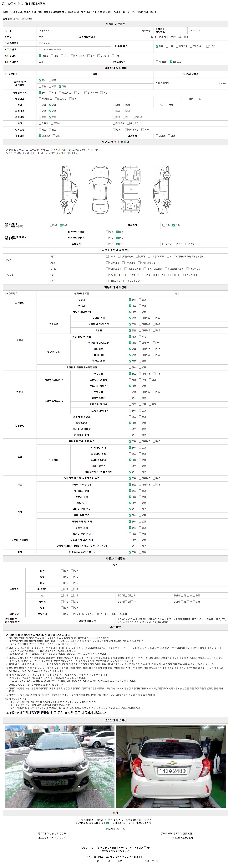
Task: Tick the 화재 special history checkbox
Action: coord(124,111)
